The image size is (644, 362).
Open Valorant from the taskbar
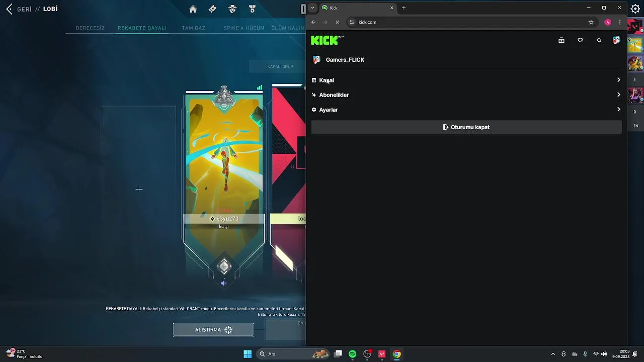pos(382,354)
